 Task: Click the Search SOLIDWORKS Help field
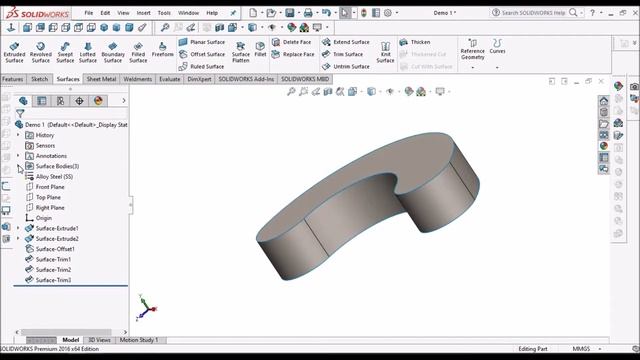(534, 13)
